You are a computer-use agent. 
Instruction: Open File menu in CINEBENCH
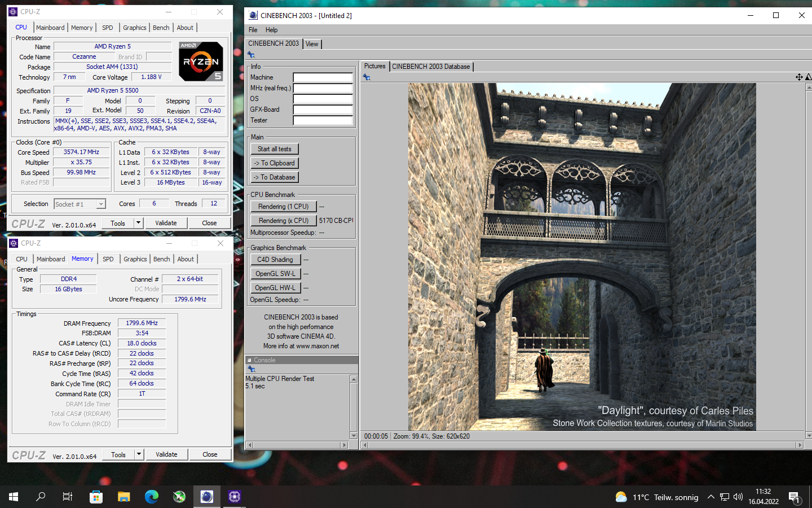[x=253, y=30]
